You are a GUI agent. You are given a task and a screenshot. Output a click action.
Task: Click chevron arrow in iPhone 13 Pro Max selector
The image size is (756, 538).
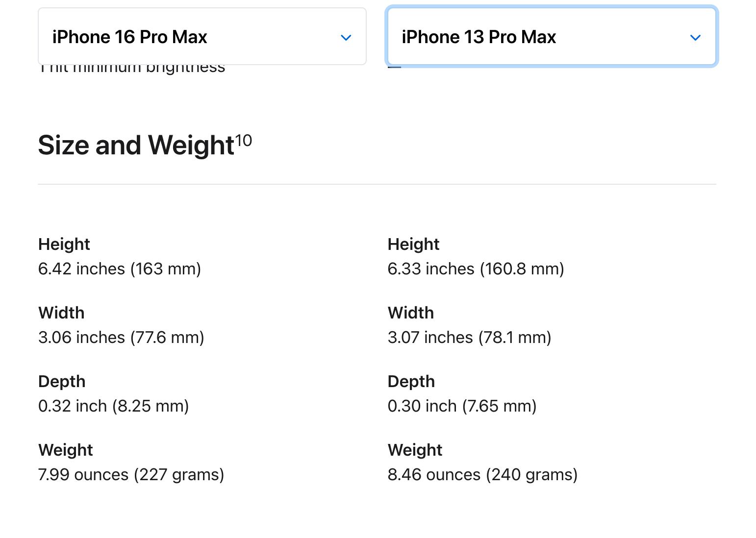click(x=695, y=38)
